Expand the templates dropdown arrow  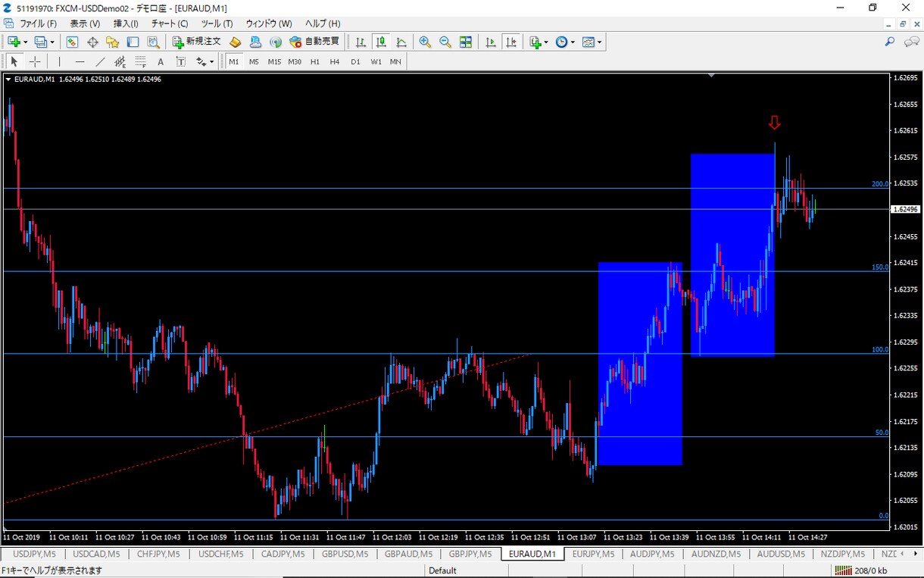point(599,42)
